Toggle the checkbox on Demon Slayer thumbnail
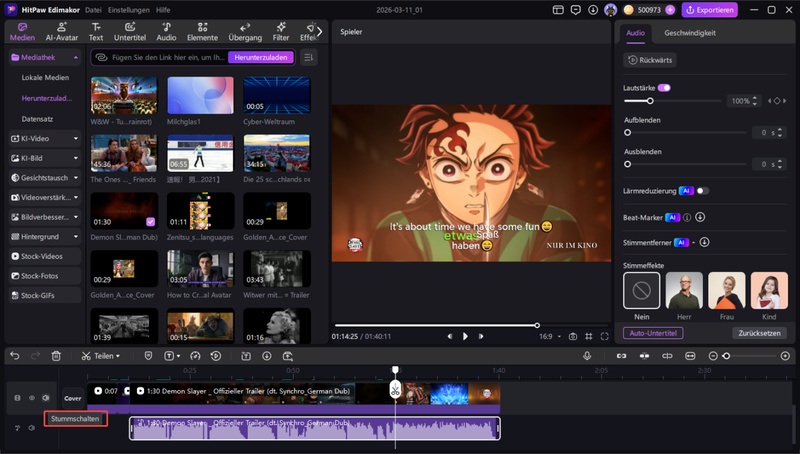Screen dimensions: 800x454 point(150,222)
